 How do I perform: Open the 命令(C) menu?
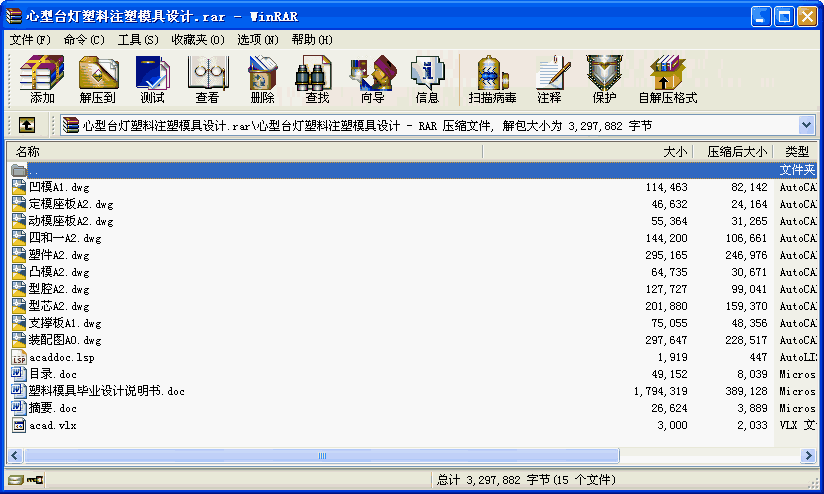(x=84, y=40)
